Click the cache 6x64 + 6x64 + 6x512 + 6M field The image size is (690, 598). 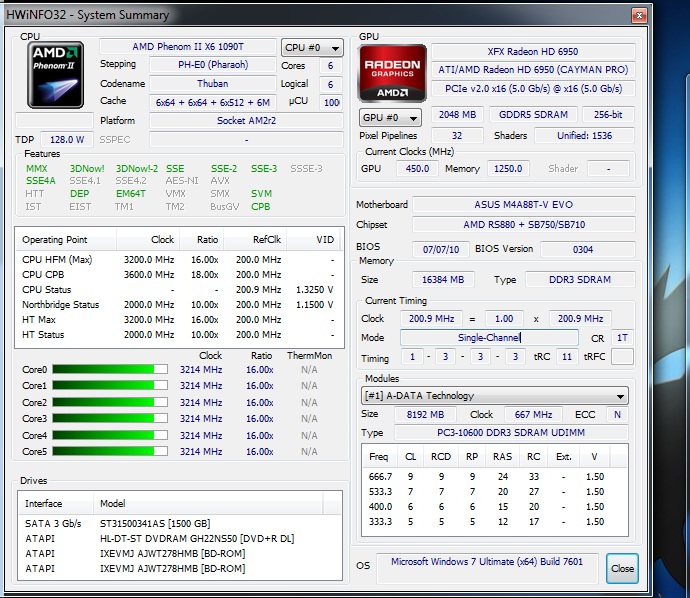click(213, 102)
